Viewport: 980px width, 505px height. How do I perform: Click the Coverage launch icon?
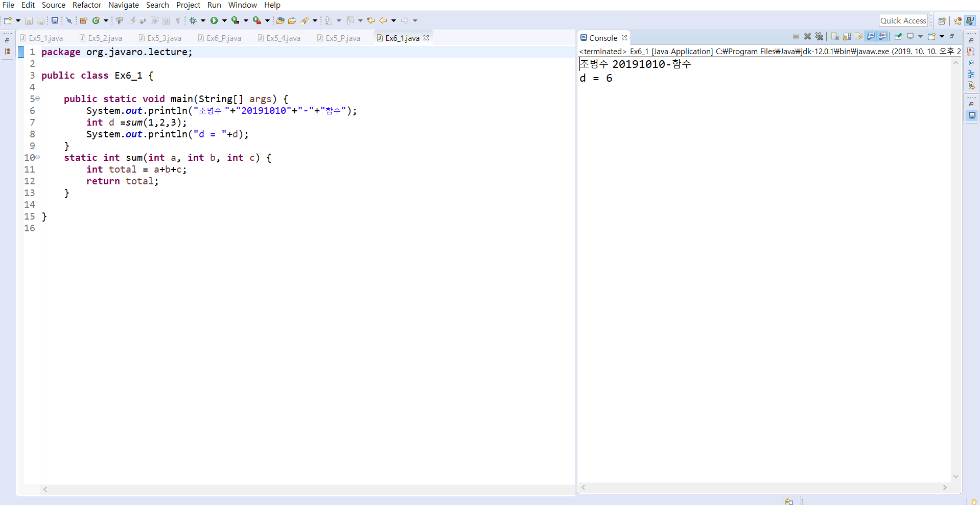(235, 20)
